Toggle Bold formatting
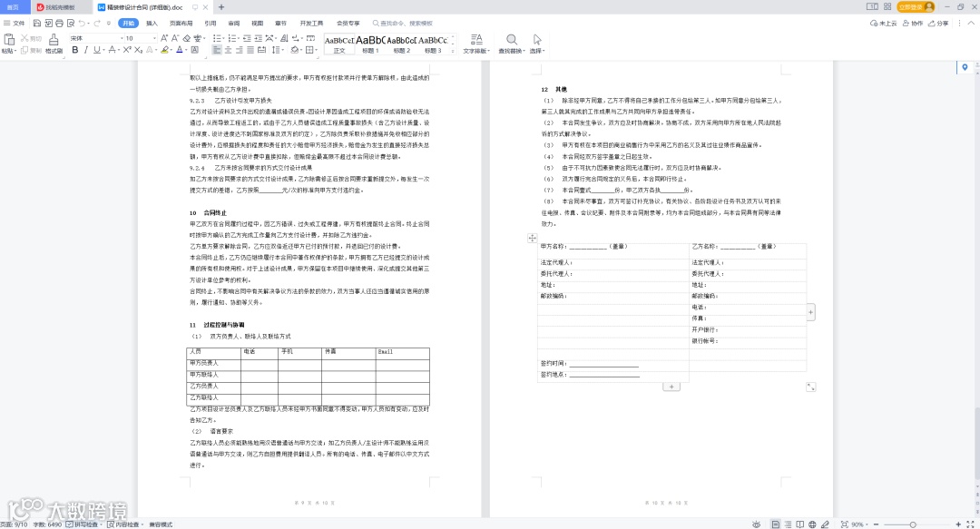 tap(75, 50)
